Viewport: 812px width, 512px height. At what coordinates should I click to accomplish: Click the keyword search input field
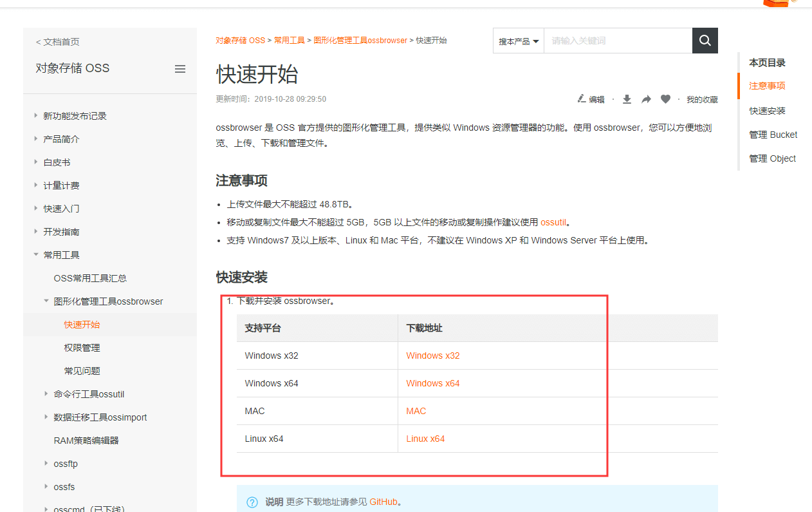618,41
